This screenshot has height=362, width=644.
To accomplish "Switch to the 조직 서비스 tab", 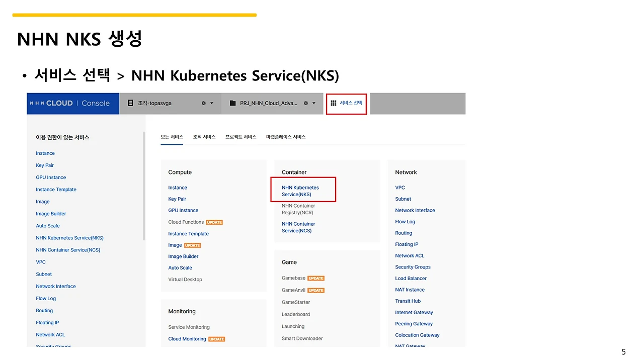I will (204, 137).
